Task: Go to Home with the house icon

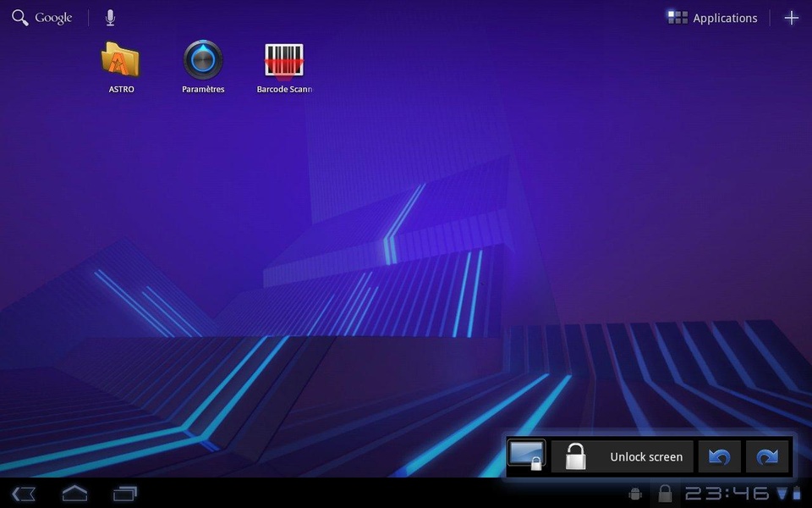Action: pos(74,493)
